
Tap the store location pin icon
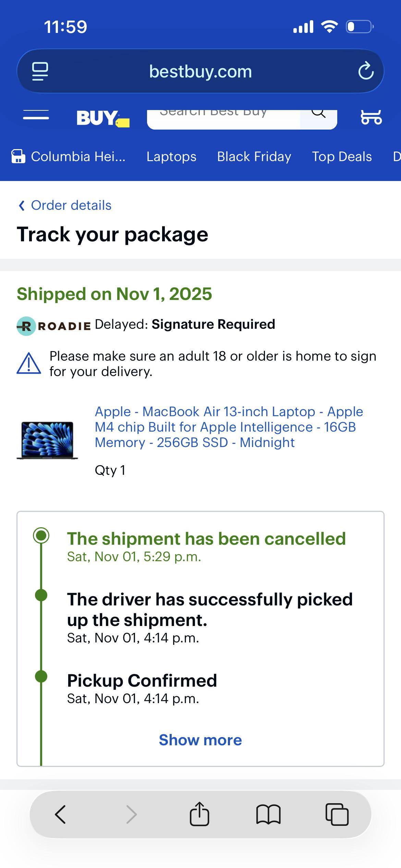point(19,156)
